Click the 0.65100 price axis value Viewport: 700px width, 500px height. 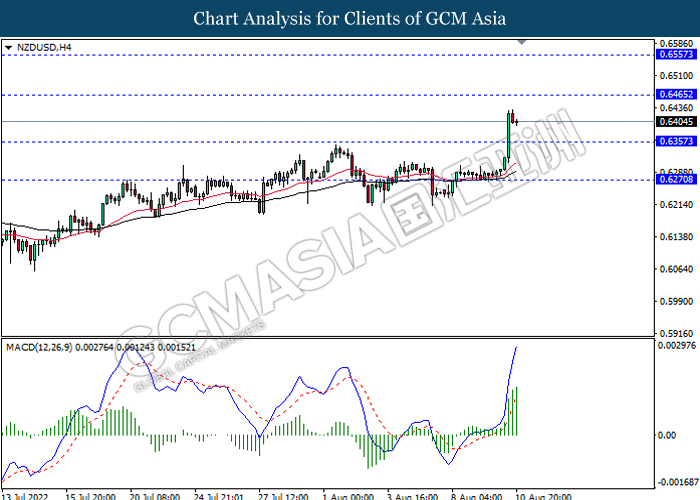pyautogui.click(x=676, y=76)
